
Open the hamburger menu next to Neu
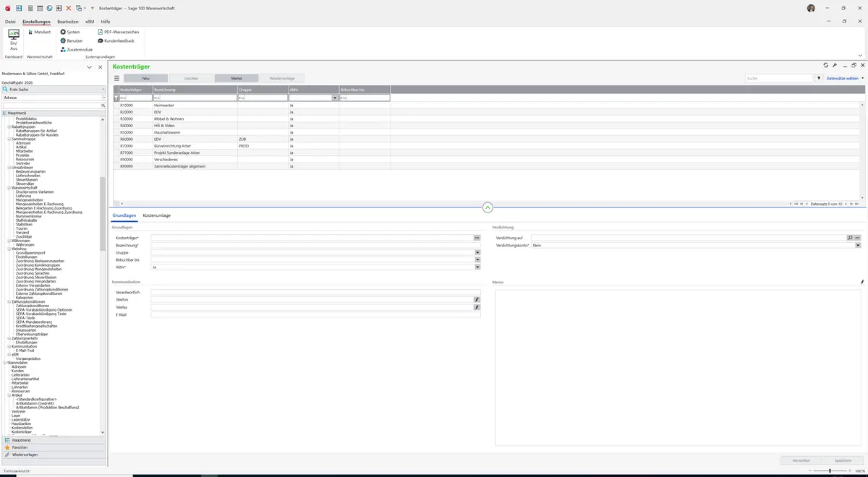116,78
